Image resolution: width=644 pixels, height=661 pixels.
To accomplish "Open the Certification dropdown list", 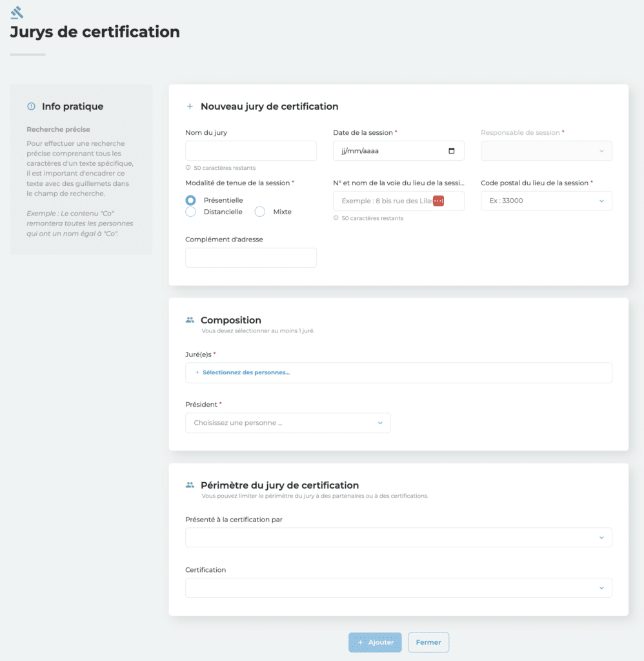I will click(x=398, y=587).
